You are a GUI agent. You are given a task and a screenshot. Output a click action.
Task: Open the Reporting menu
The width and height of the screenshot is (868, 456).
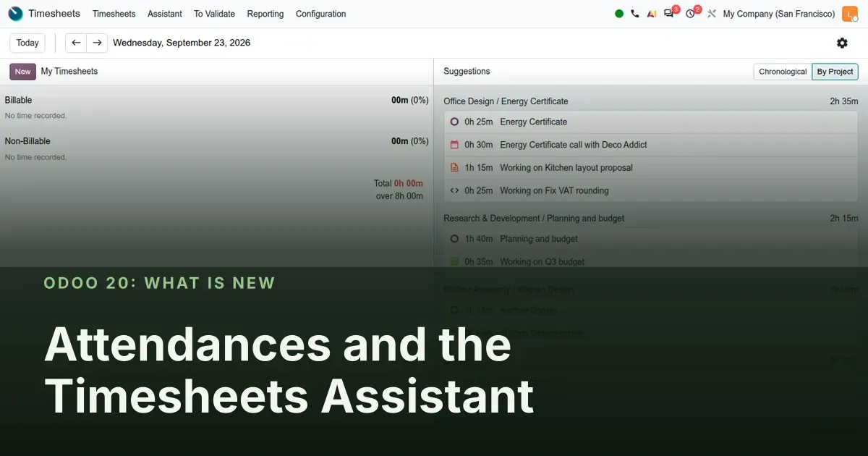pyautogui.click(x=265, y=14)
